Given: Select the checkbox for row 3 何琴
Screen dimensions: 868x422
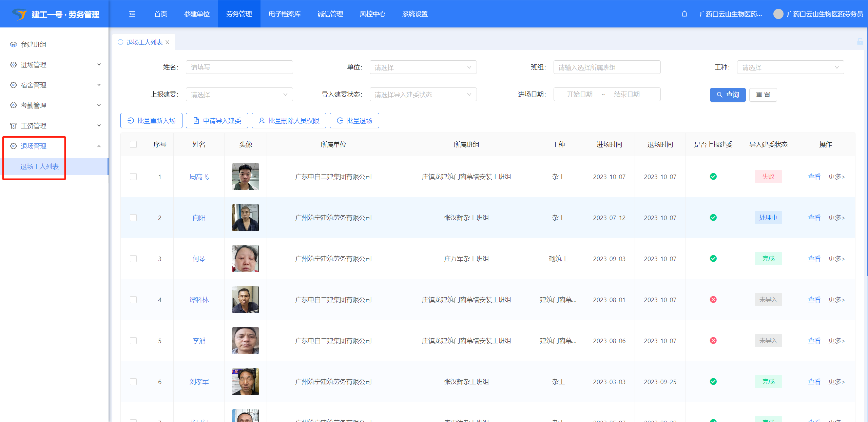Looking at the screenshot, I should (x=133, y=259).
